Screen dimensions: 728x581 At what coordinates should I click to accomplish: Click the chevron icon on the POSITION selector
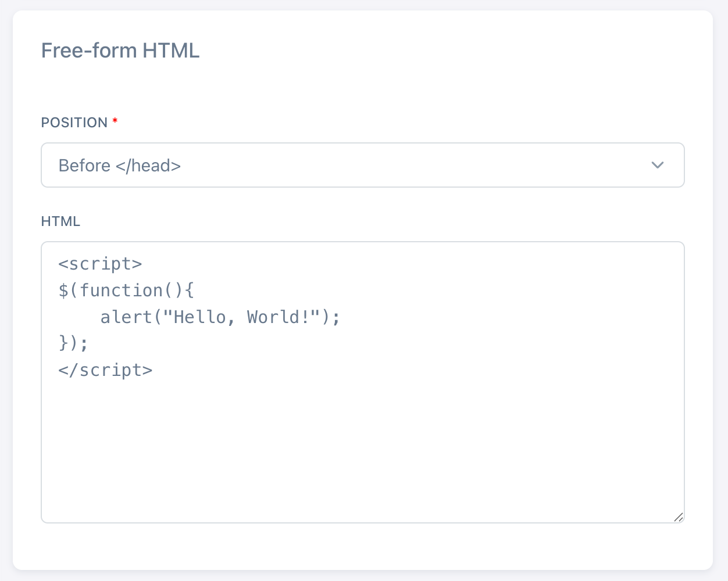[658, 165]
